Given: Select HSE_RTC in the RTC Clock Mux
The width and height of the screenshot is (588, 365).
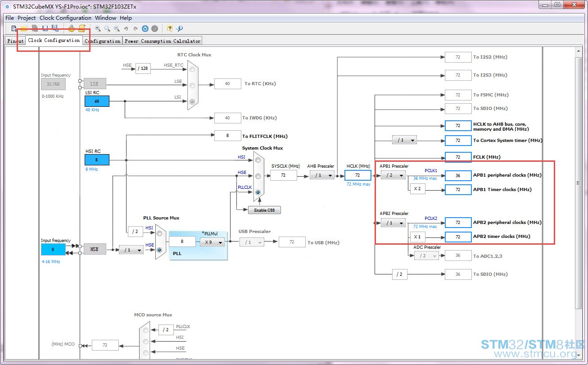Looking at the screenshot, I should [193, 69].
